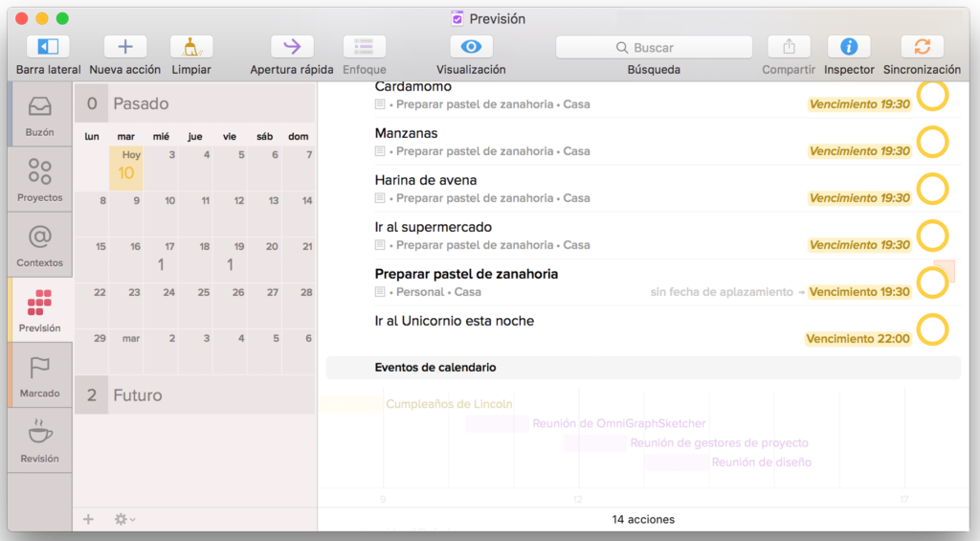Click the Sincronización refresh icon
The image size is (980, 541).
[x=922, y=47]
